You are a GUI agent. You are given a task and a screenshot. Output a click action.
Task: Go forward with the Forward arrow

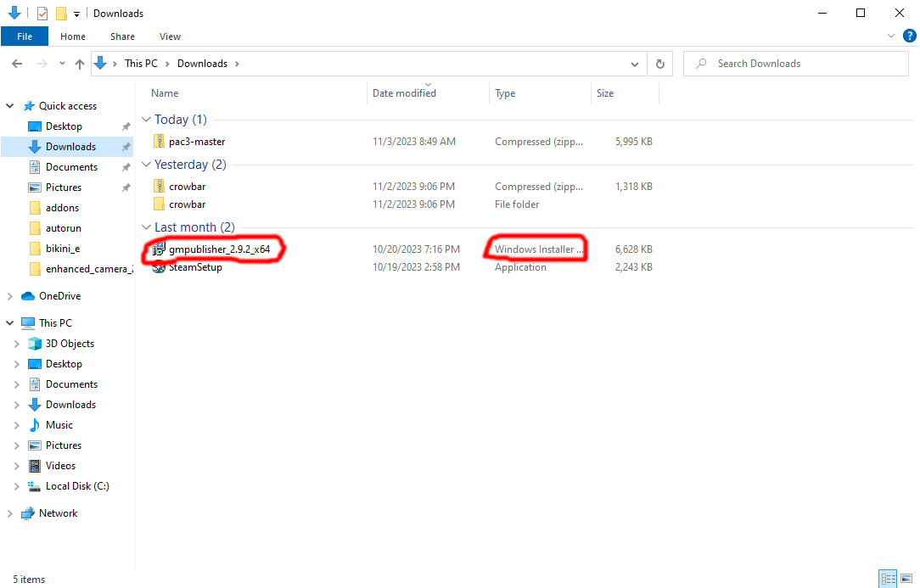[42, 64]
